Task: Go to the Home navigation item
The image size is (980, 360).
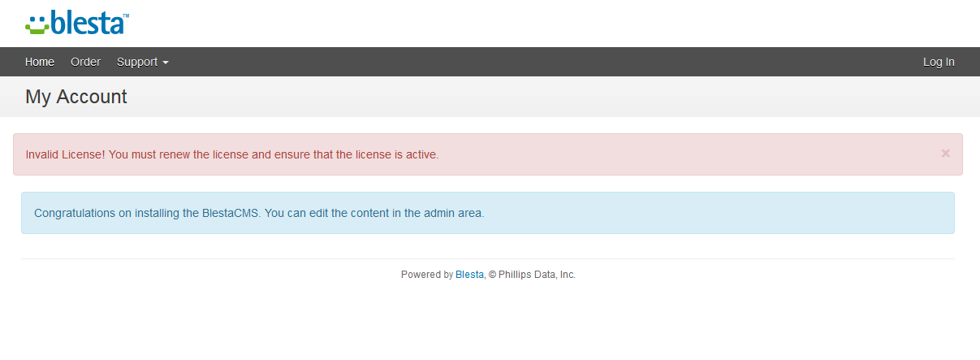Action: click(40, 62)
